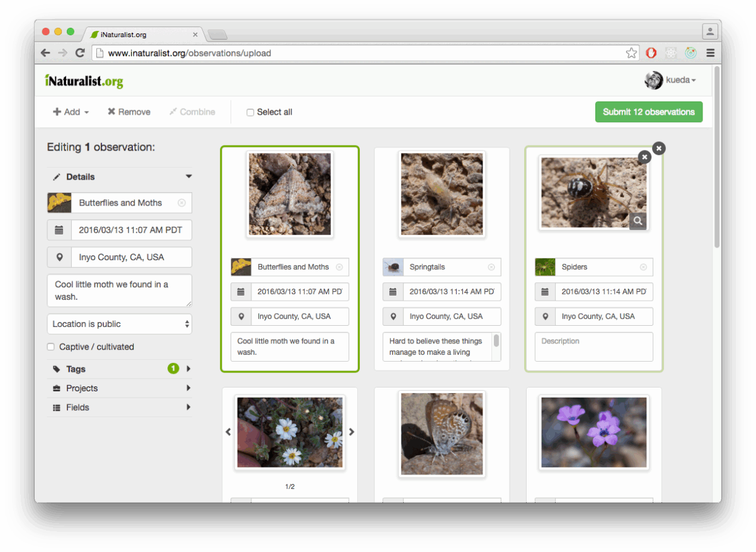Click the Remove button in the toolbar
The width and height of the screenshot is (756, 552).
[x=129, y=112]
